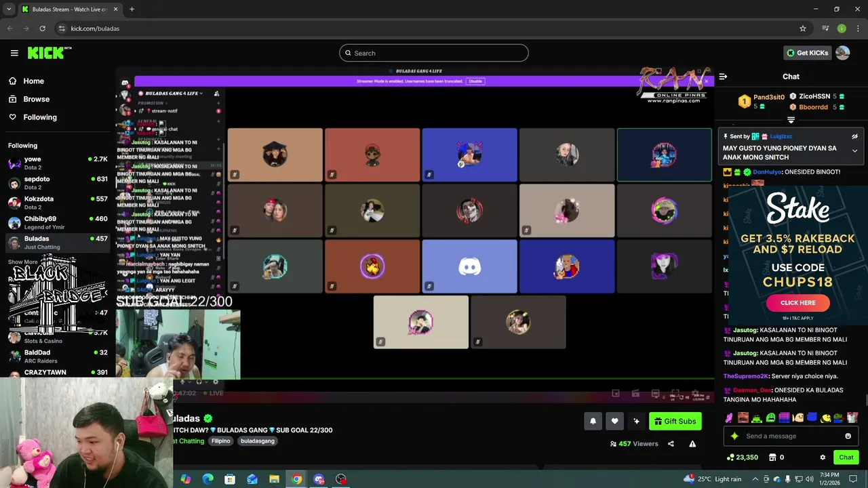Click the Discord logo tile in stream

tap(469, 266)
